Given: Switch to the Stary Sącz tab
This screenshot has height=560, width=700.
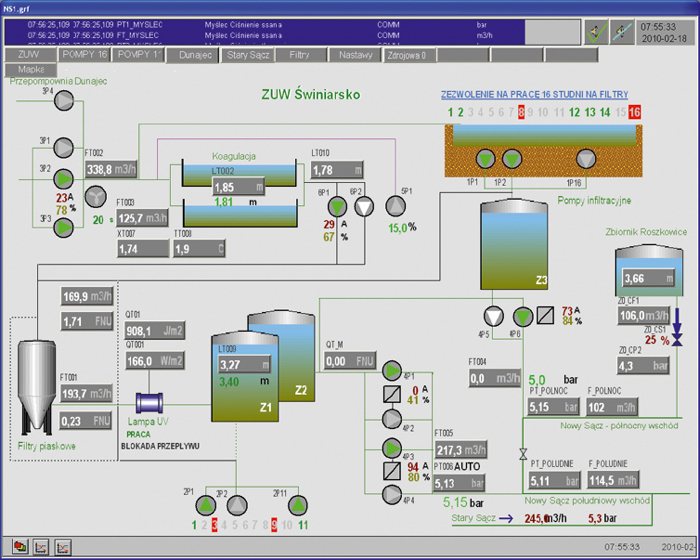Looking at the screenshot, I should pyautogui.click(x=245, y=55).
